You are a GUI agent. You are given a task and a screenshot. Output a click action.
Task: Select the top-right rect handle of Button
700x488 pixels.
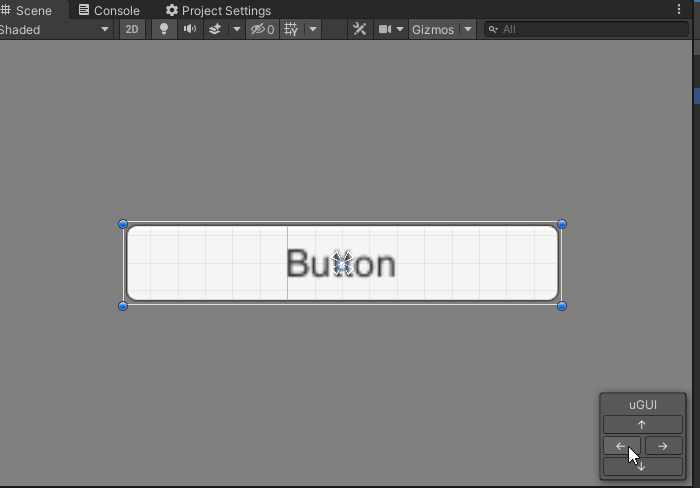pyautogui.click(x=562, y=224)
